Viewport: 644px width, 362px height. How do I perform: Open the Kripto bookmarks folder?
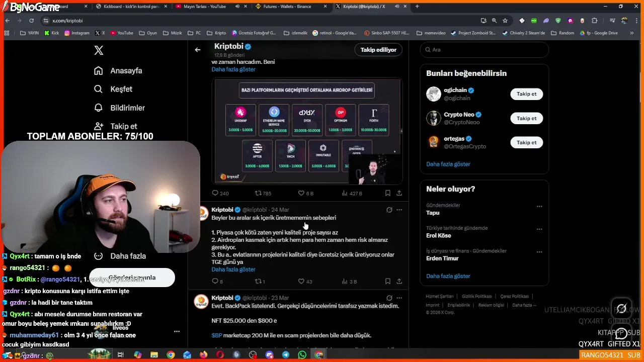216,33
